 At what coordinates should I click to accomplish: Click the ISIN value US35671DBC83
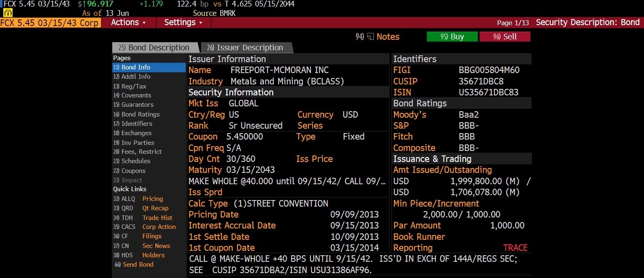point(489,93)
